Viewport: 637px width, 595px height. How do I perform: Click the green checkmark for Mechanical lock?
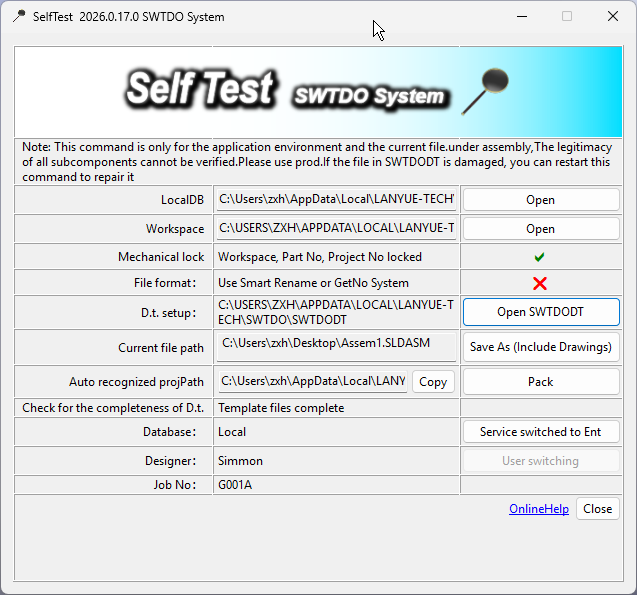[540, 257]
